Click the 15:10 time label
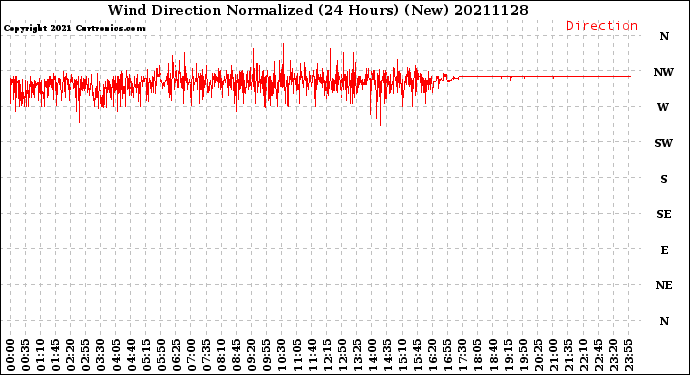This screenshot has width=690, height=375. click(403, 355)
